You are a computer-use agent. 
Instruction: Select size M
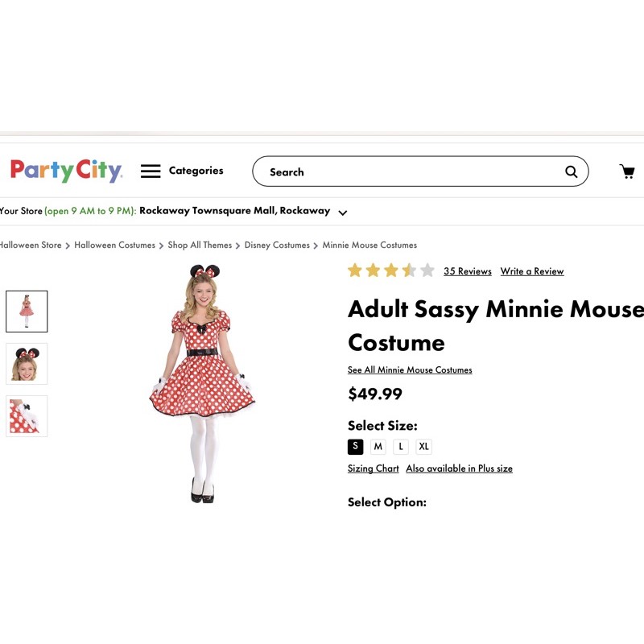pos(378,447)
